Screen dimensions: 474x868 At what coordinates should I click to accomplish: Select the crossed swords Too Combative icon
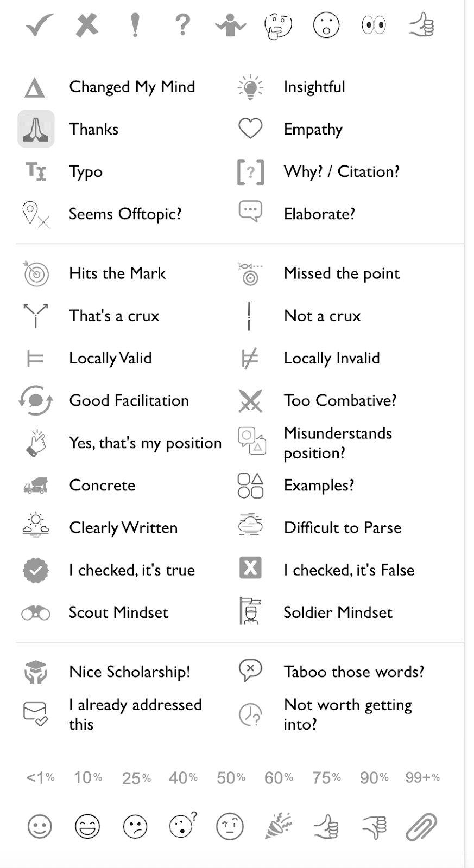tap(250, 401)
